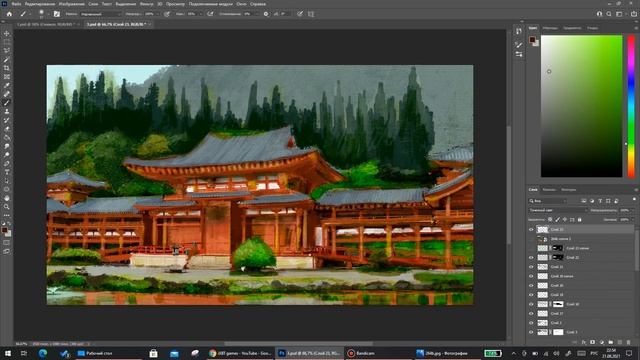Open the Brush Settings panel icon in options bar
Viewport: 640px width, 360px height.
57,14
